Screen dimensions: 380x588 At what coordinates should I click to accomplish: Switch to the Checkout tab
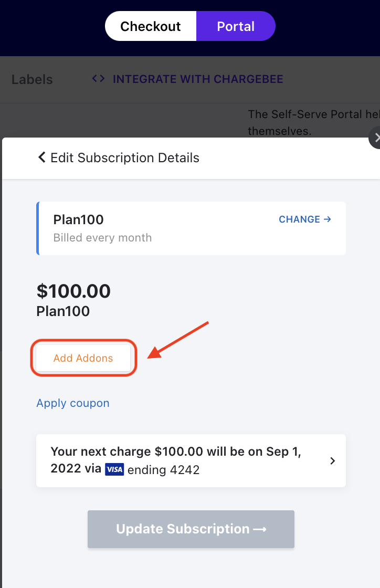[151, 26]
